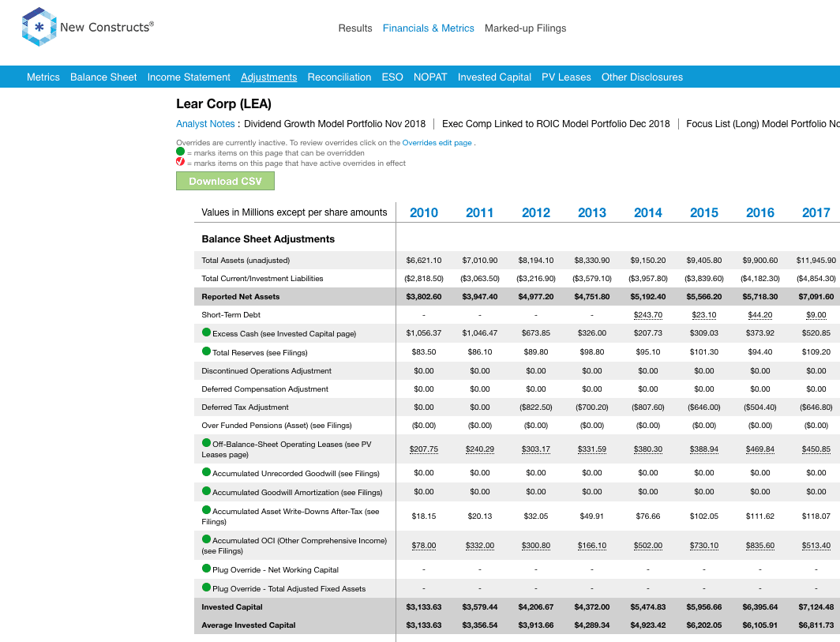Click operating leases value $240.29

pyautogui.click(x=479, y=449)
